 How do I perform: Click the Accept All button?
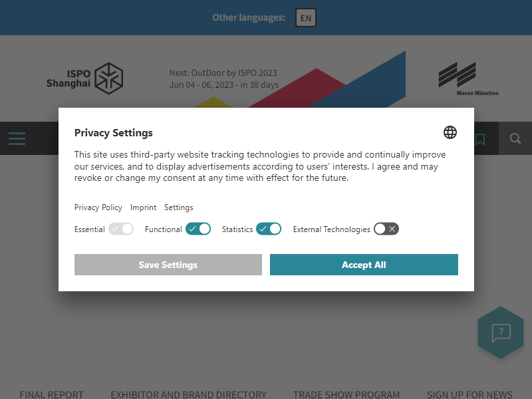click(x=364, y=265)
